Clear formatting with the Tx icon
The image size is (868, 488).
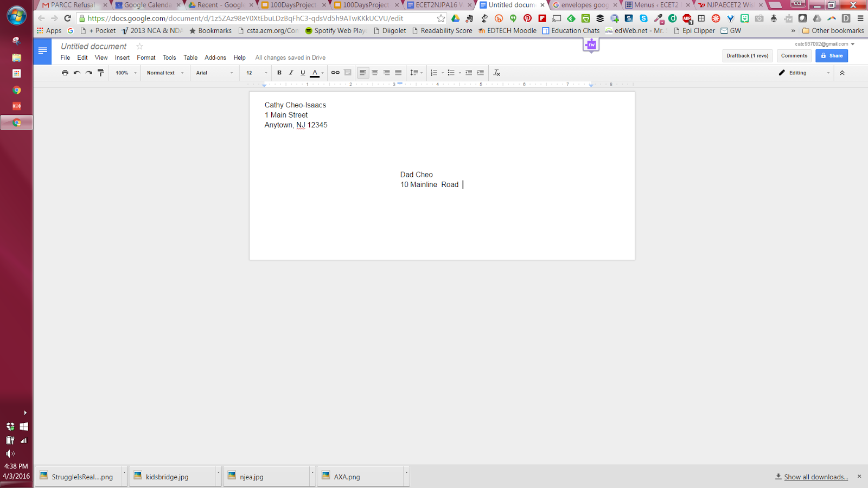click(496, 73)
